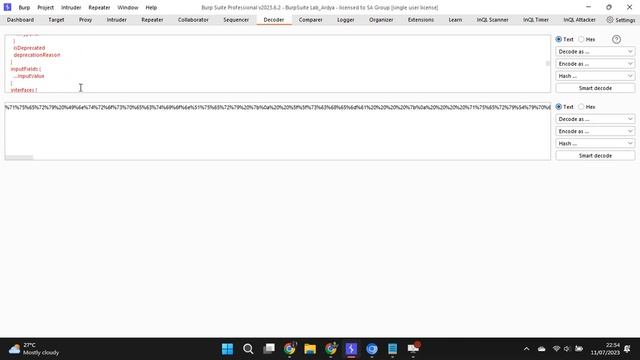Expand second panel's Decode as dropdown

[x=595, y=119]
